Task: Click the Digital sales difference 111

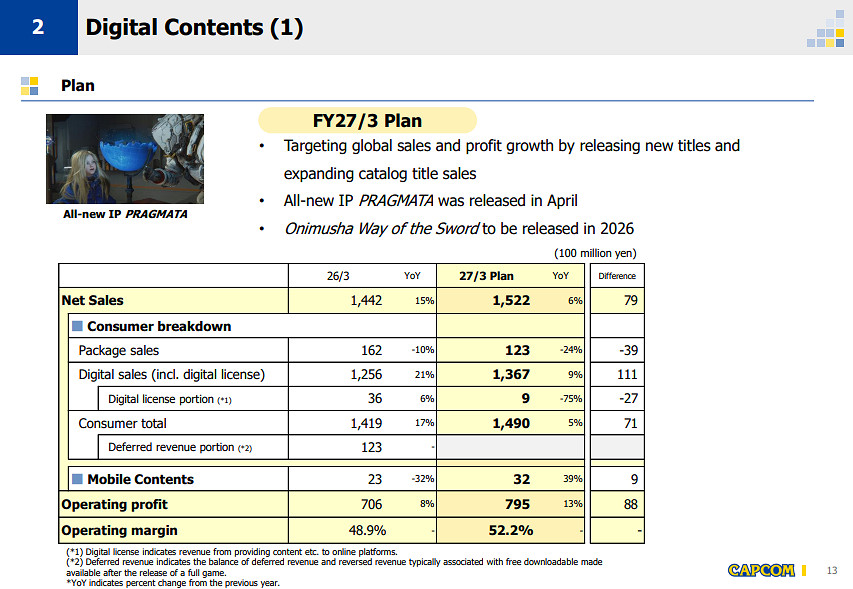Action: pyautogui.click(x=627, y=374)
